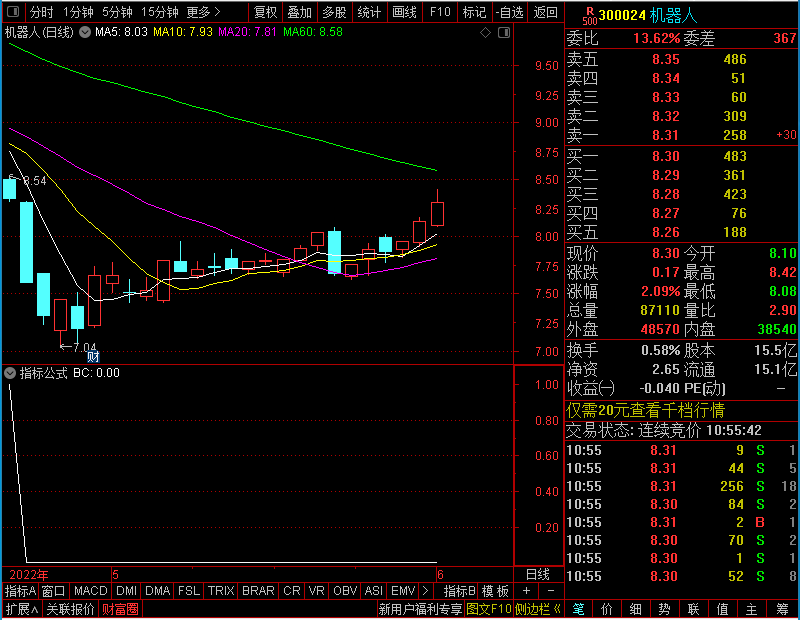This screenshot has width=800, height=620.
Task: Switch to 分时 intraday view
Action: pyautogui.click(x=41, y=12)
